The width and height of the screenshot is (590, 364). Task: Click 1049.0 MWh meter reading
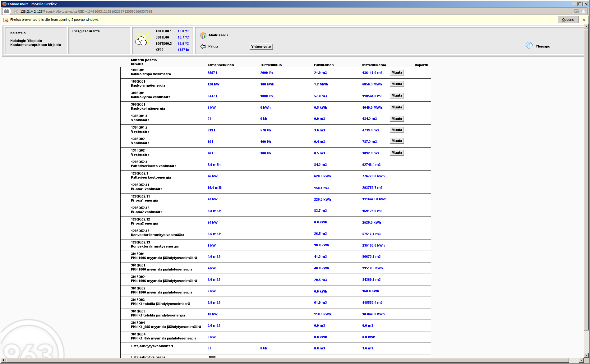[372, 107]
